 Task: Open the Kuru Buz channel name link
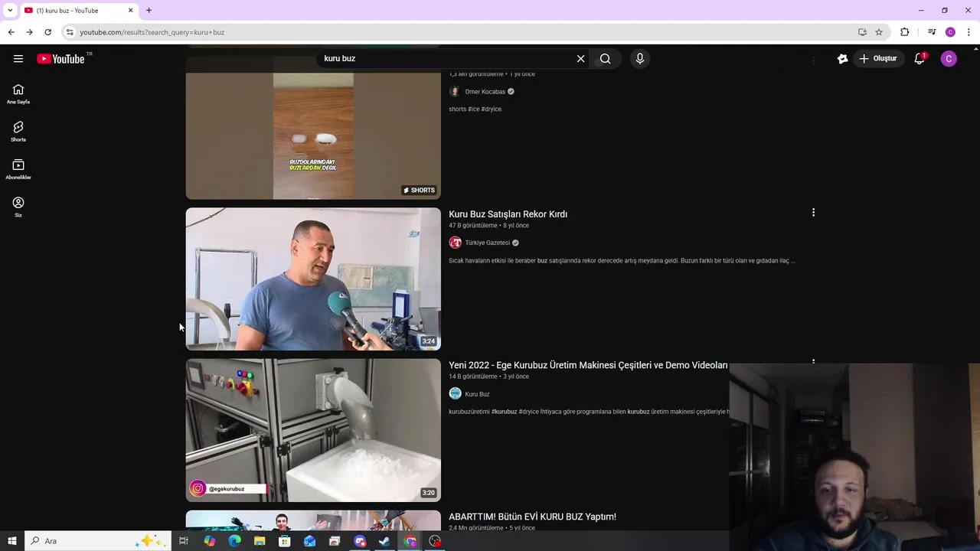coord(477,394)
